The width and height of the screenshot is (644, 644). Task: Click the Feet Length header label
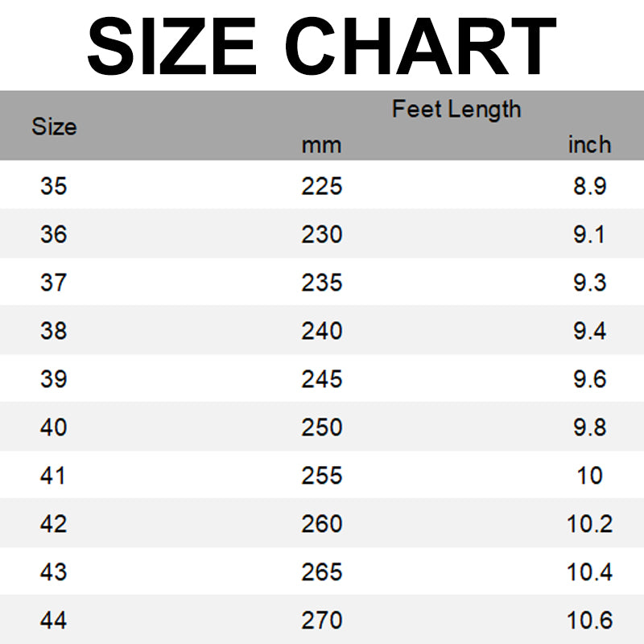[456, 109]
